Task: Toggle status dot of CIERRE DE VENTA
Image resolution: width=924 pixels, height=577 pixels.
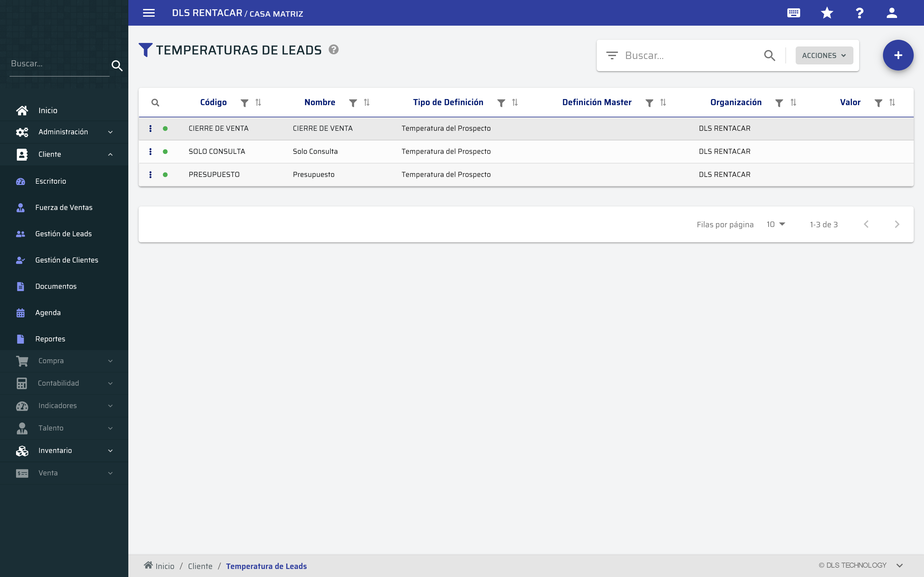Action: click(165, 129)
